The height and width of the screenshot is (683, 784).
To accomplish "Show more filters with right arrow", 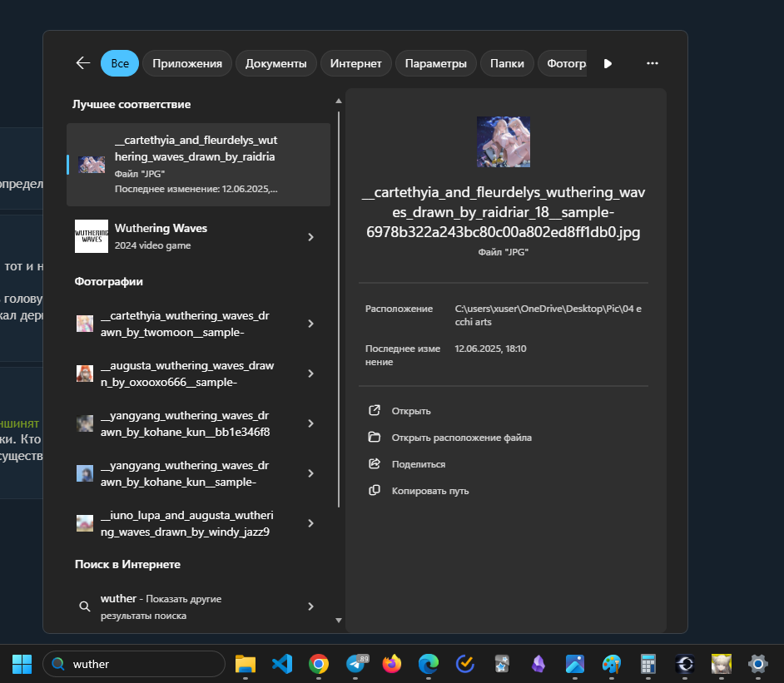I will tap(608, 63).
